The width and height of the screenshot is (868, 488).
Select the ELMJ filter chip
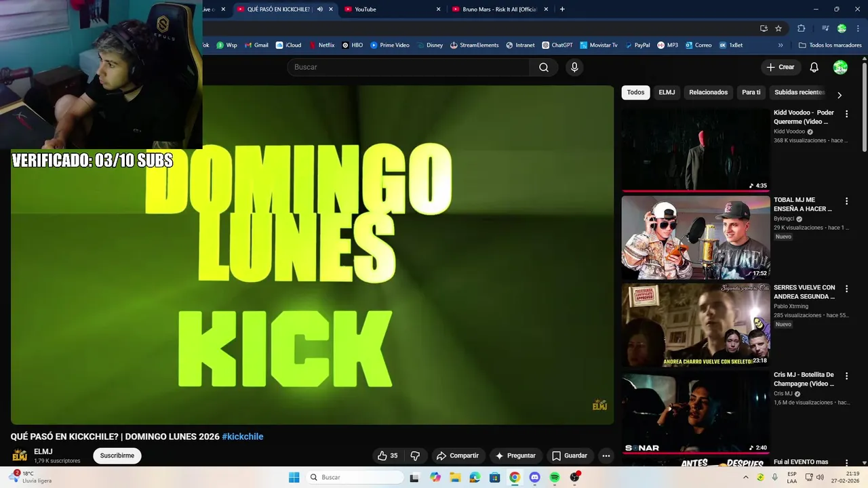[667, 92]
